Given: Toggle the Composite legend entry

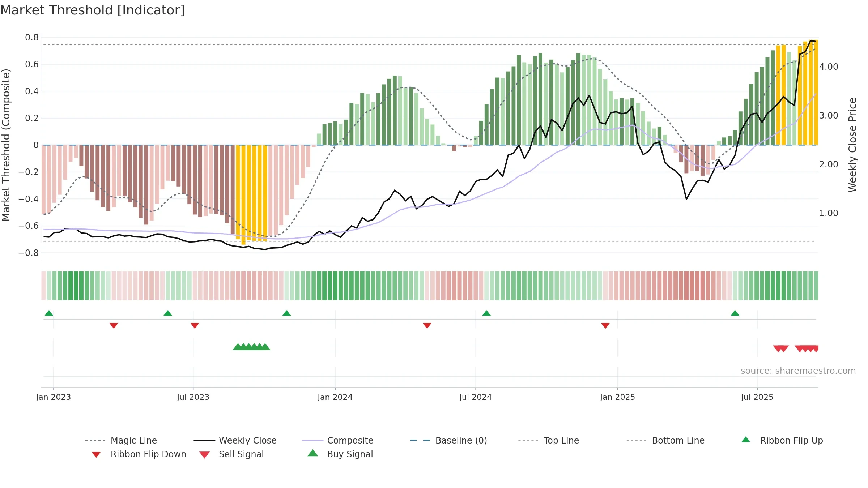Looking at the screenshot, I should (337, 440).
